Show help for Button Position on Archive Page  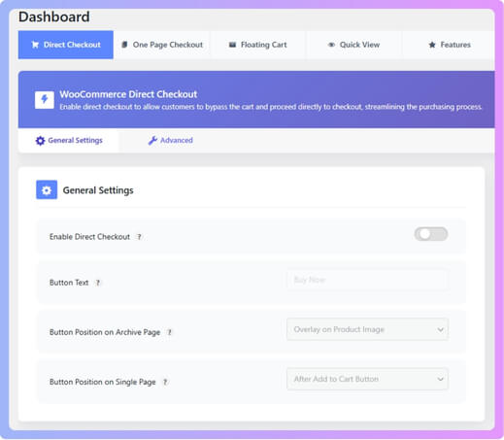[169, 332]
